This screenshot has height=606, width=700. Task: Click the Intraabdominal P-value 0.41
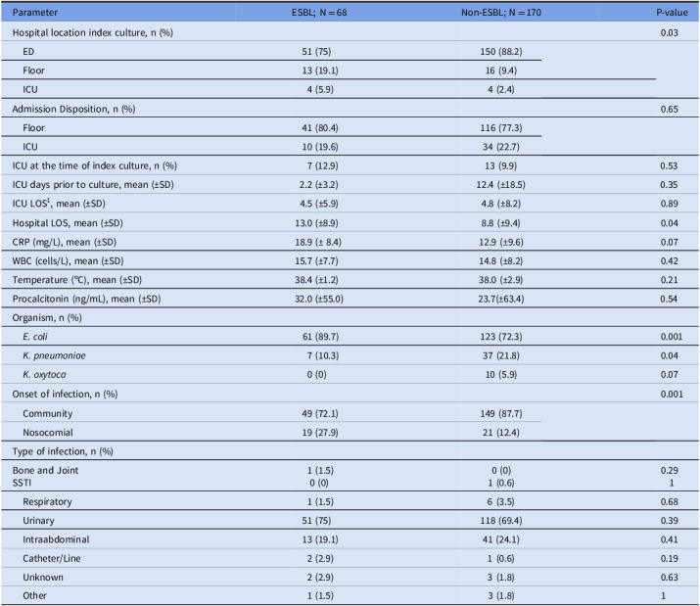[x=670, y=539]
